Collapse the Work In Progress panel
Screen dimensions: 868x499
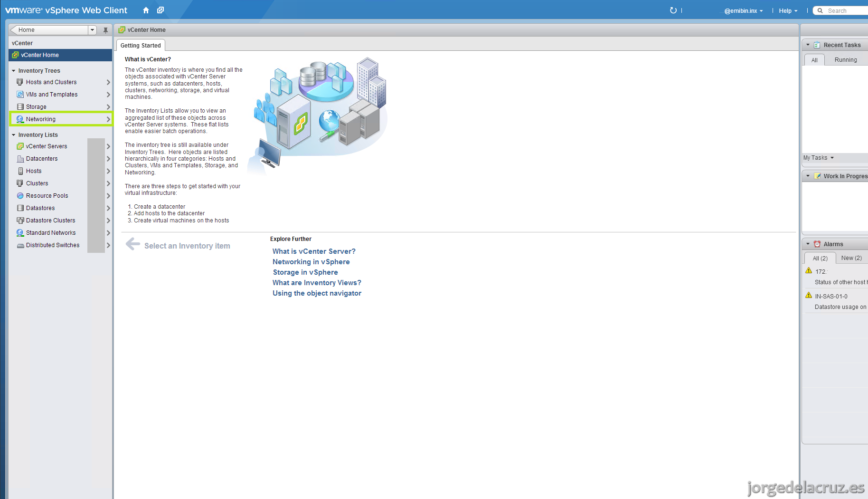pyautogui.click(x=808, y=176)
